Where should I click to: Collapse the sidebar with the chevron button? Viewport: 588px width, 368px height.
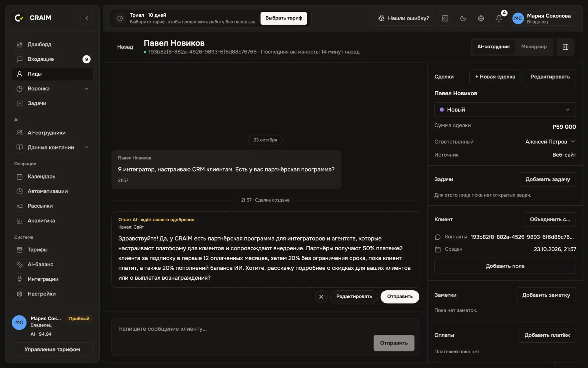coord(86,18)
